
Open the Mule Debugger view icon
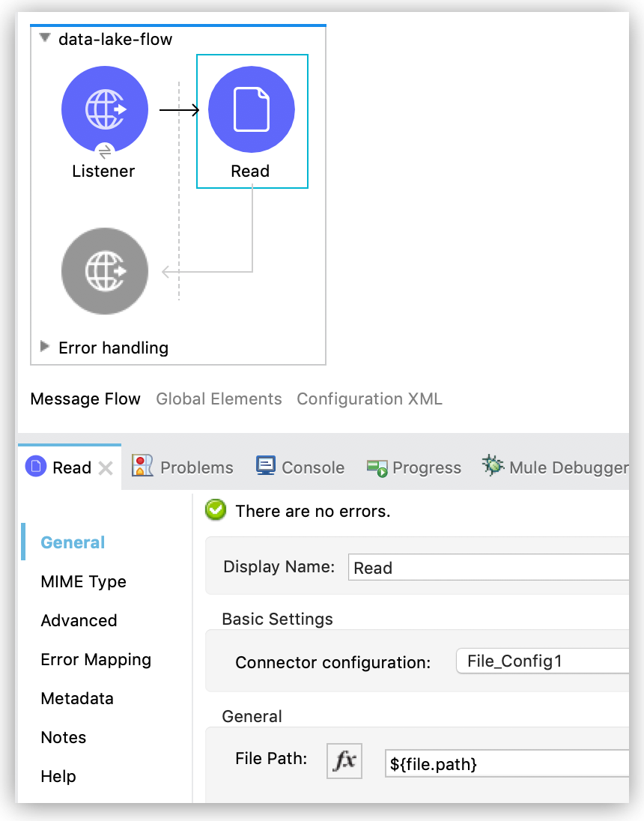pos(493,465)
